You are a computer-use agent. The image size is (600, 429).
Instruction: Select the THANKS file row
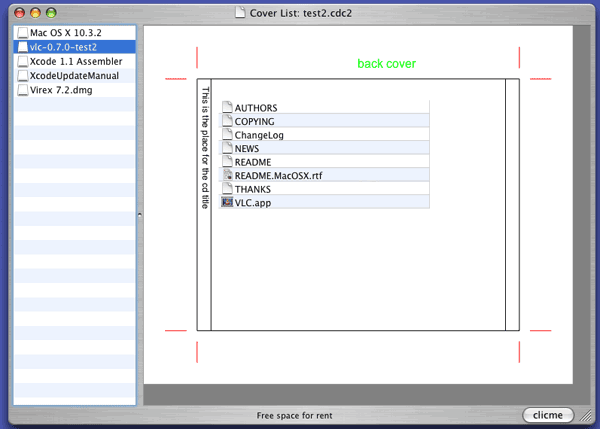click(x=252, y=189)
